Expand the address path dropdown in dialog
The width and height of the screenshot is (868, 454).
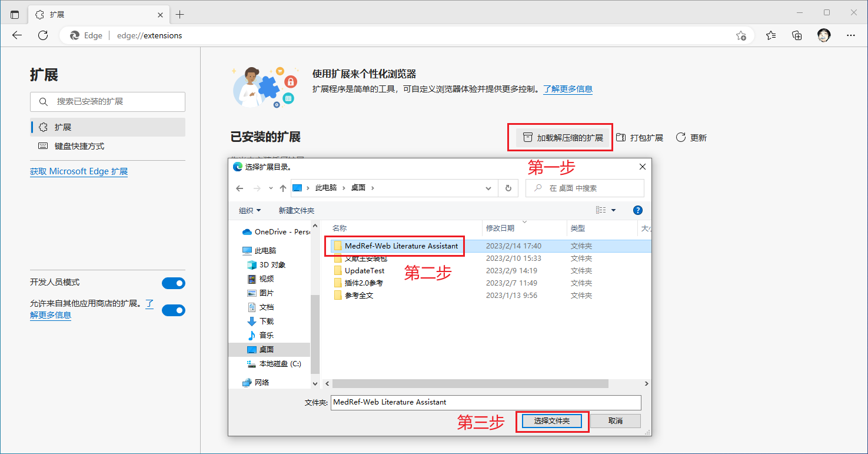pyautogui.click(x=488, y=188)
